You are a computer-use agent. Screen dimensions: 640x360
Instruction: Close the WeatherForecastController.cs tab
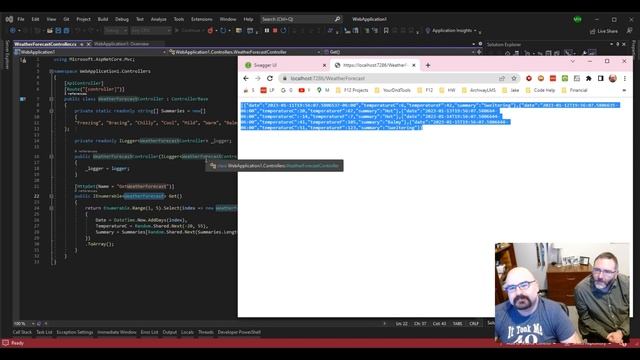[x=89, y=44]
